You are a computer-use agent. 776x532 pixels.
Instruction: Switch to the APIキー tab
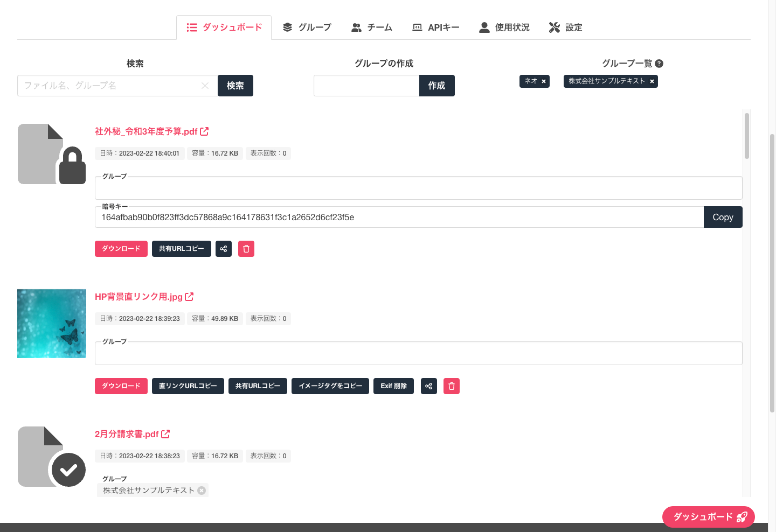436,27
